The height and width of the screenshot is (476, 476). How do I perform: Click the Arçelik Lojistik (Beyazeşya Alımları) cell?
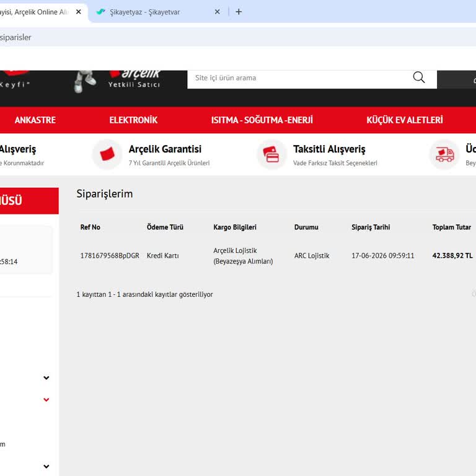click(x=243, y=256)
